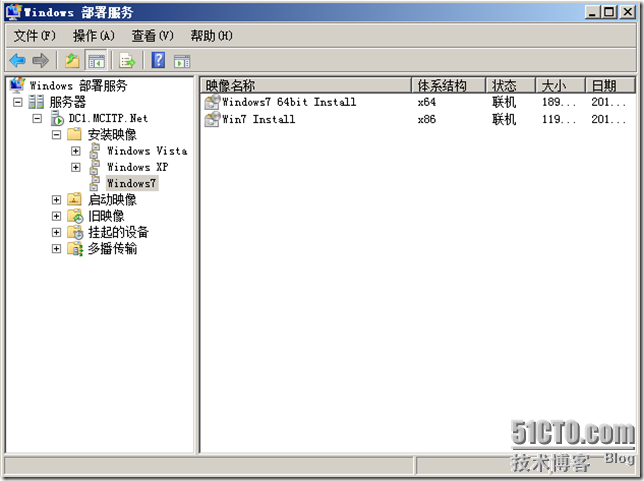Click the x86 architecture cell
The image size is (644, 481).
[427, 119]
